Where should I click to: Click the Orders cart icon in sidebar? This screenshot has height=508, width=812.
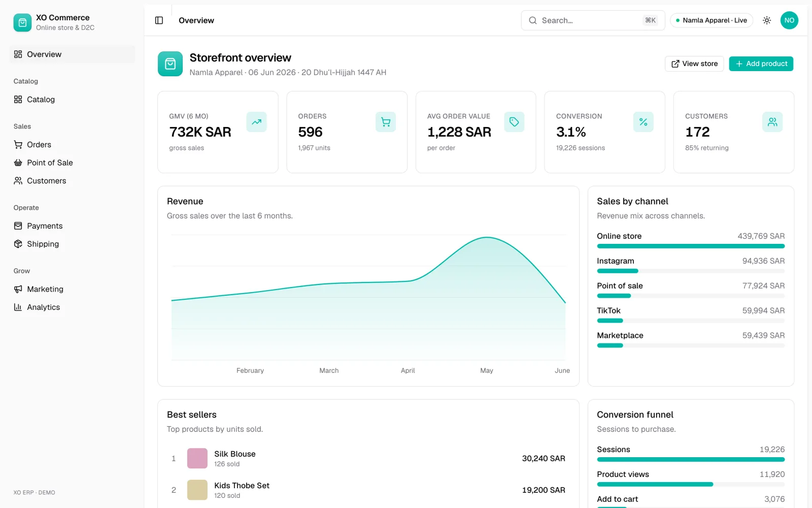click(x=18, y=145)
